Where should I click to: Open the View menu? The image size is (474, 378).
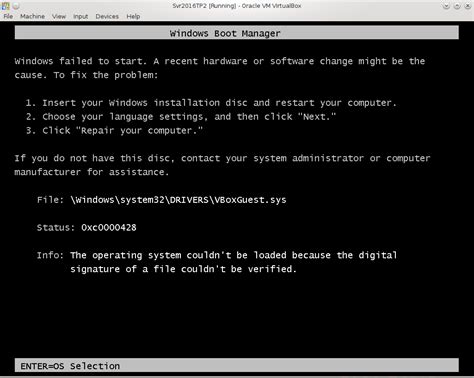click(59, 16)
